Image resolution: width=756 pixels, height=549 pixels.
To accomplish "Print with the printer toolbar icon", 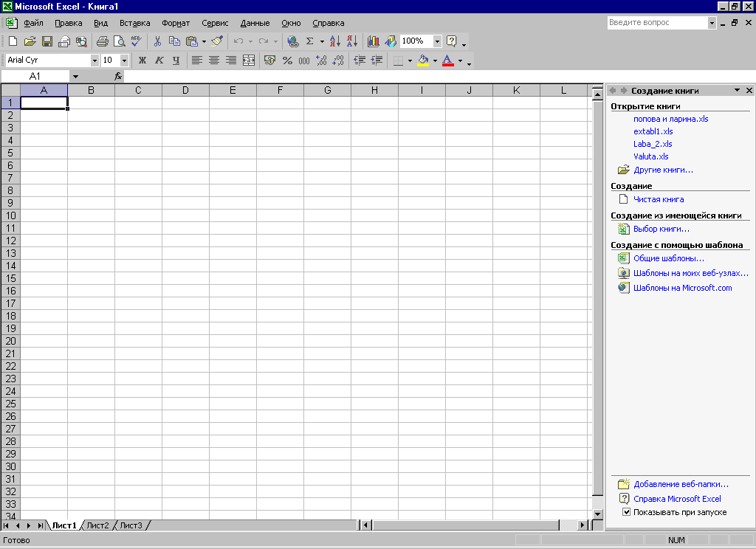I will (x=102, y=41).
